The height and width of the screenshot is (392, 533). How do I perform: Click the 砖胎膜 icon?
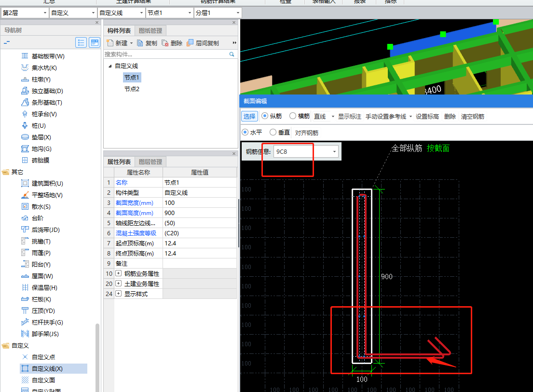click(x=25, y=160)
